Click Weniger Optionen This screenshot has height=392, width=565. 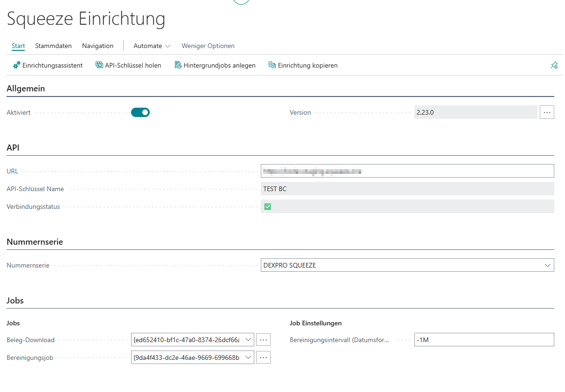(208, 46)
